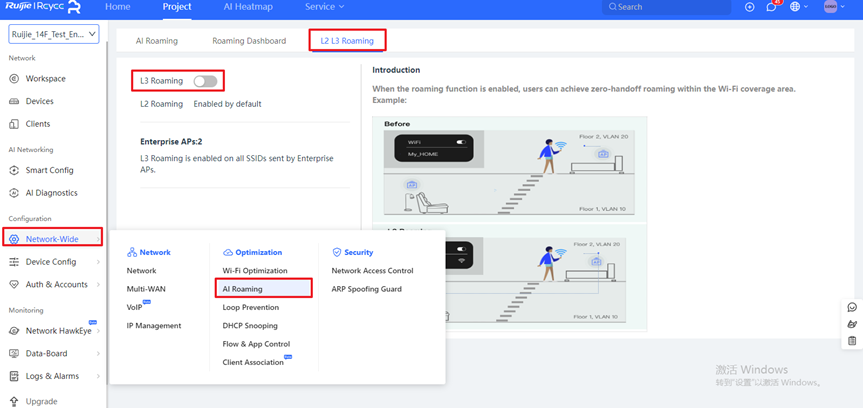The width and height of the screenshot is (863, 408).
Task: Switch to the Roaming Dashboard tab
Action: coord(249,41)
